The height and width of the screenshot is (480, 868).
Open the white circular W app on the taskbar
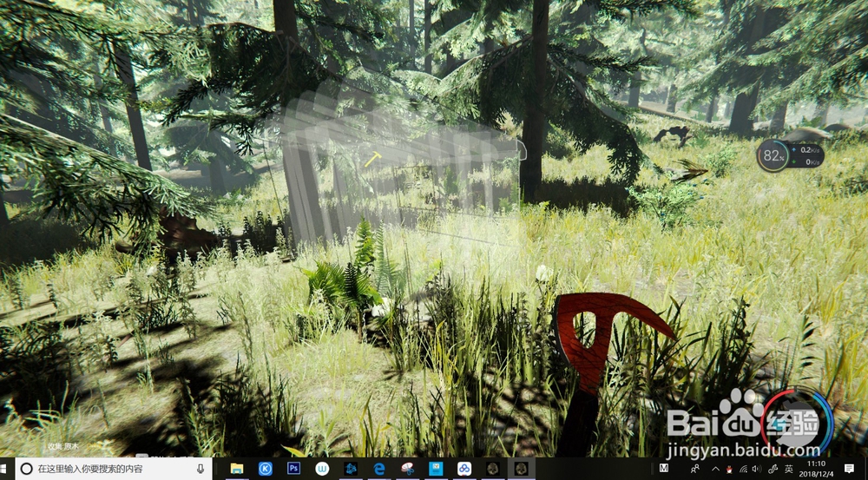coord(322,469)
